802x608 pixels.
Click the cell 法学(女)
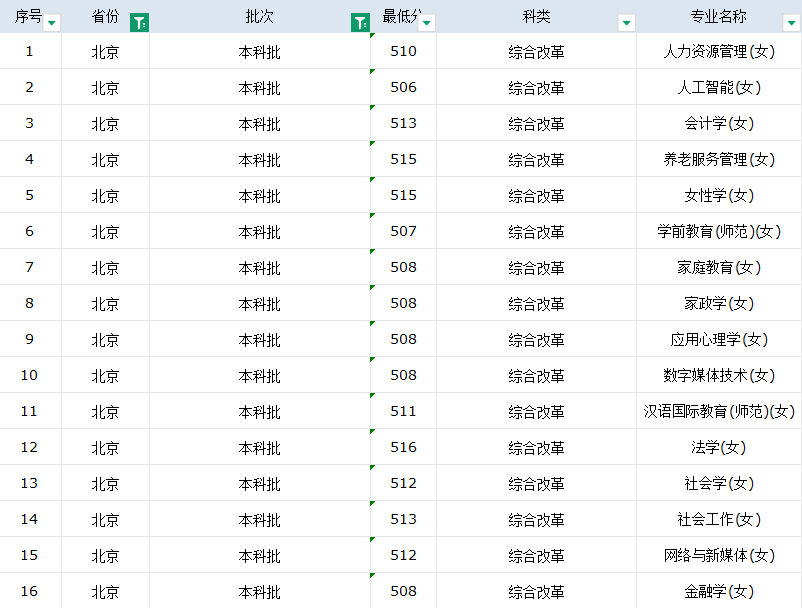tap(719, 447)
